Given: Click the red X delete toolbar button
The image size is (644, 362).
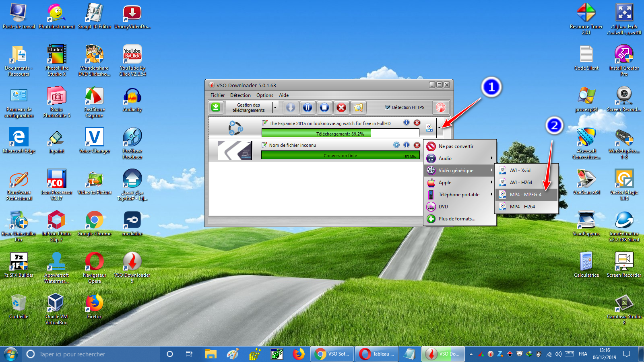Looking at the screenshot, I should point(341,107).
